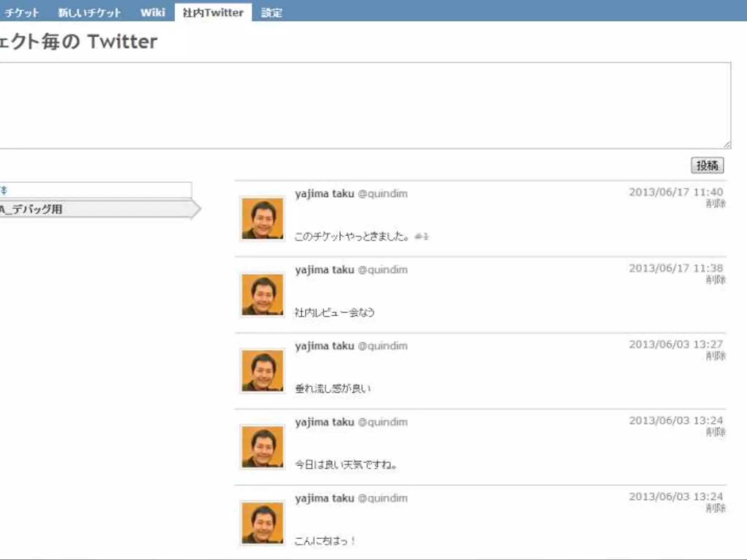Select the 社内Twitter tab
The height and width of the screenshot is (560, 747).
coord(213,13)
